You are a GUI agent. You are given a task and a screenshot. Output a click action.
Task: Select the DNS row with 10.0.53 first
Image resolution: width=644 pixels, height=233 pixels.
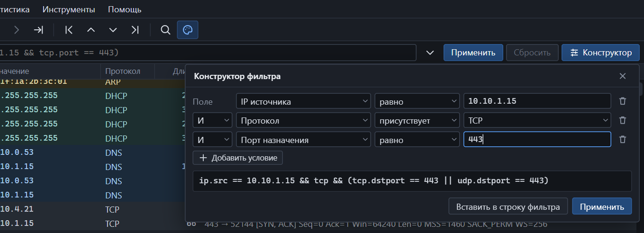(92, 153)
